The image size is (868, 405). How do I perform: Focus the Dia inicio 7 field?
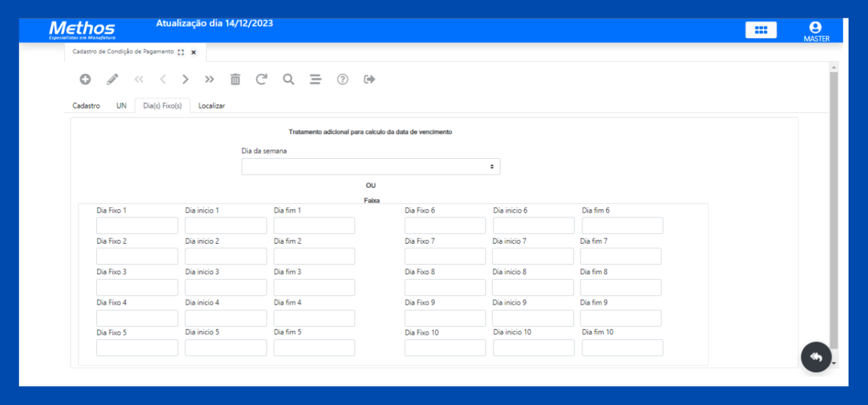click(x=533, y=256)
